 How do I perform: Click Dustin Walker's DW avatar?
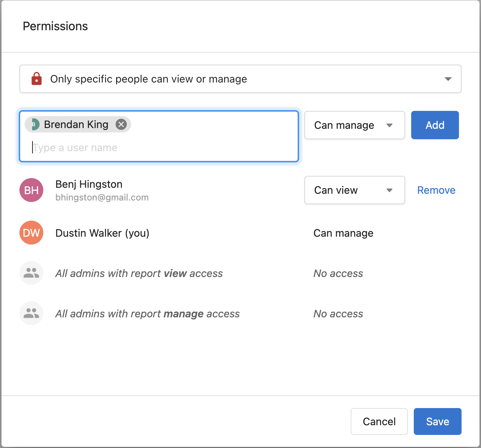(x=31, y=233)
